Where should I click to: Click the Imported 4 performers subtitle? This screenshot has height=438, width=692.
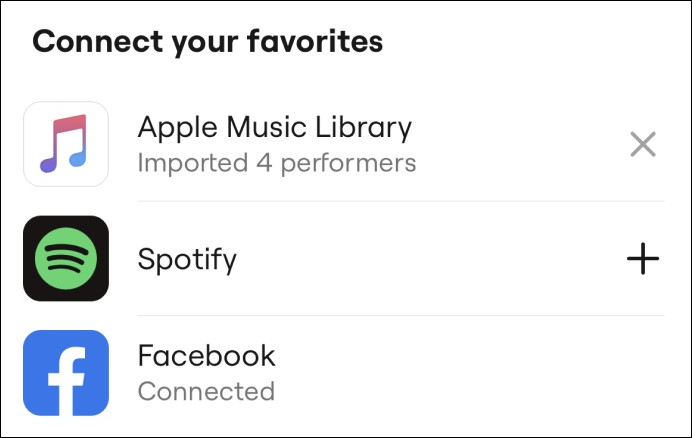(277, 164)
